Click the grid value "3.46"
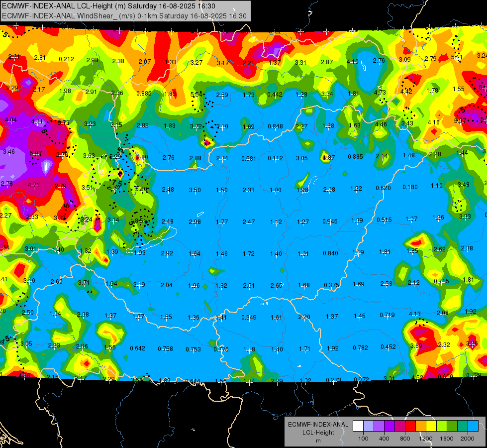The width and height of the screenshot is (487, 448). [x=8, y=152]
